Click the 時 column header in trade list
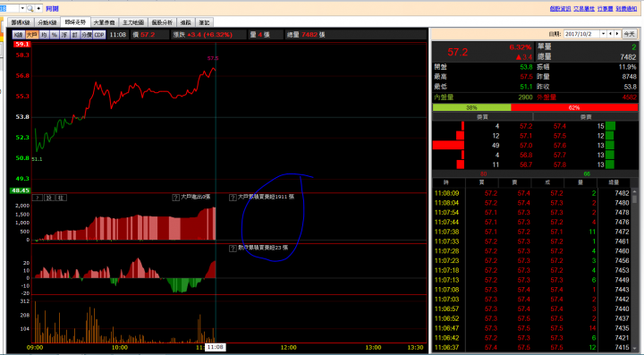This screenshot has width=644, height=355. [446, 182]
